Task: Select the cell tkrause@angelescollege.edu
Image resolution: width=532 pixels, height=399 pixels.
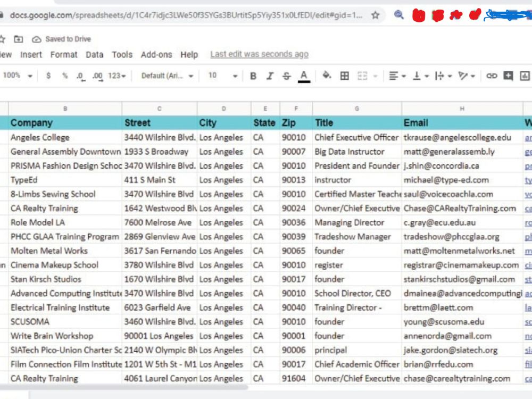Action: [462, 137]
